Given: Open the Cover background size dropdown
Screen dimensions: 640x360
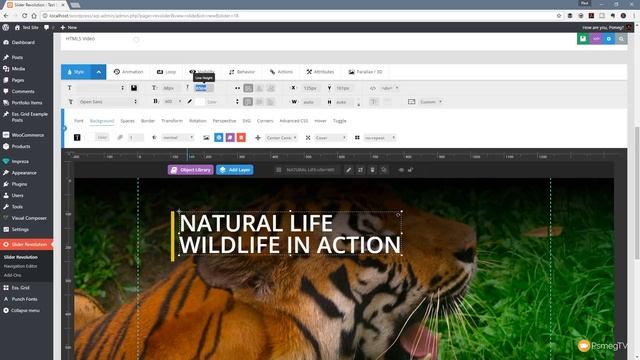Looking at the screenshot, I should [331, 138].
